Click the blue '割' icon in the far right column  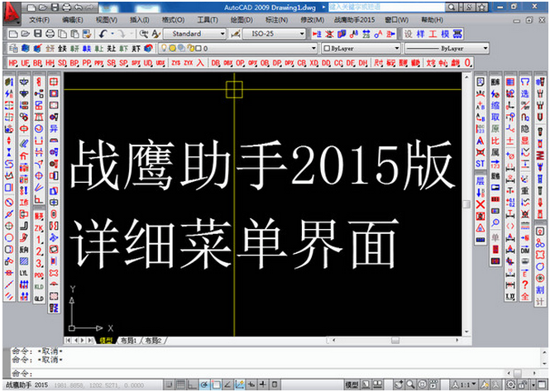click(x=540, y=289)
